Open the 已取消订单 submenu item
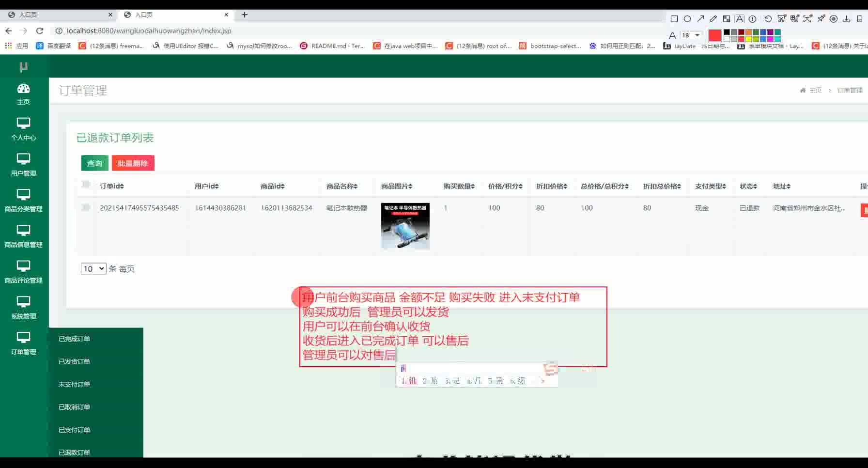The width and height of the screenshot is (868, 468). 74,407
